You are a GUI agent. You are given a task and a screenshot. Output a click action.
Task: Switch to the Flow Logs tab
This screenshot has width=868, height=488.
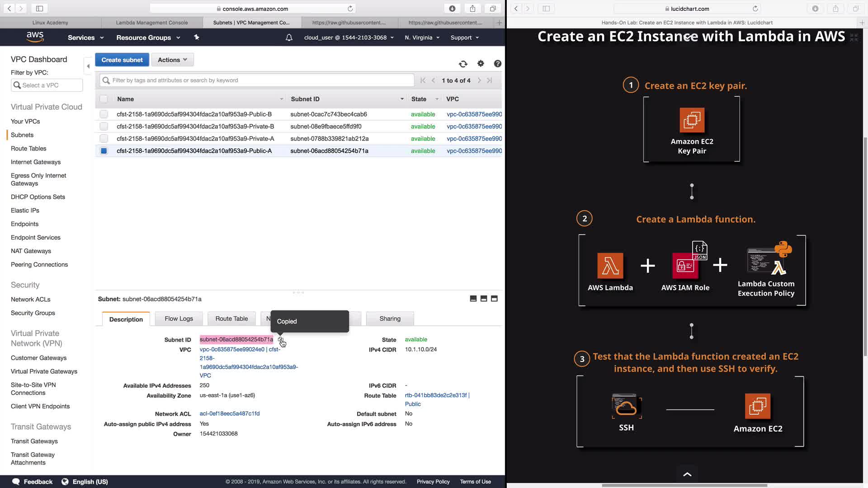click(179, 319)
